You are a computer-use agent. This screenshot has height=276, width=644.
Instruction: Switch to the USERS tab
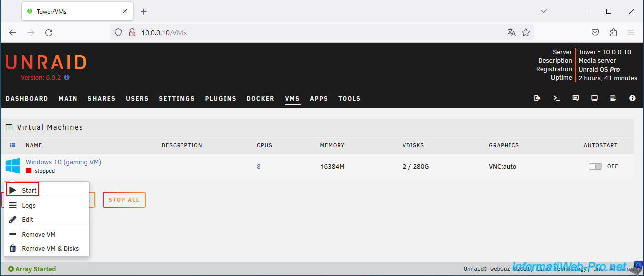point(137,98)
